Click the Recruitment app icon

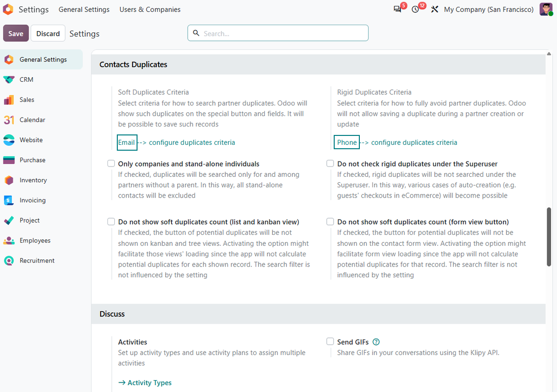9,261
